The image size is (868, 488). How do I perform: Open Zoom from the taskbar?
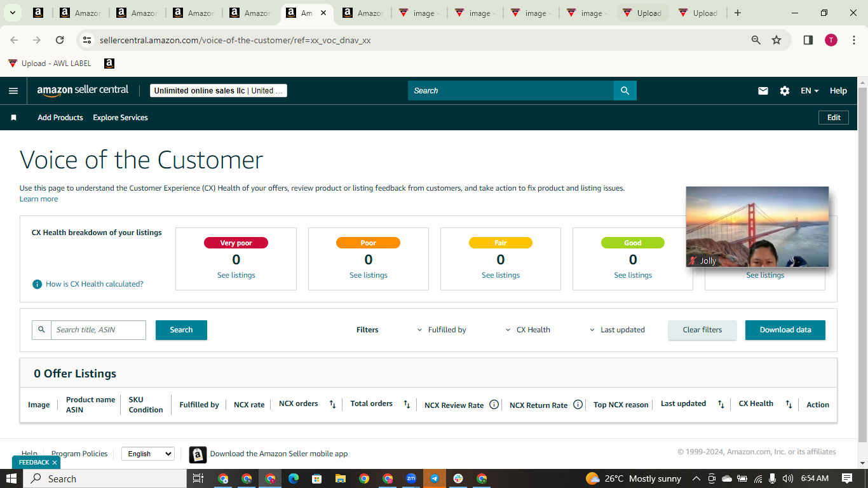[411, 478]
